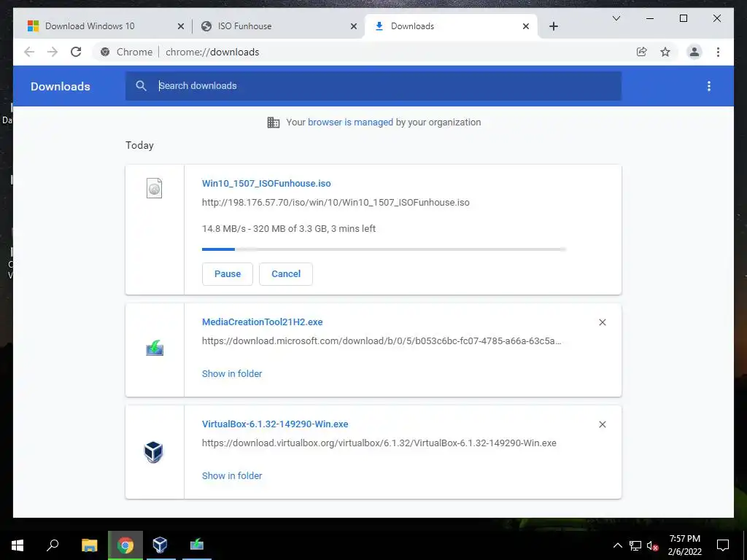The width and height of the screenshot is (747, 560).
Task: Click the ISO download progress bar
Action: point(384,249)
